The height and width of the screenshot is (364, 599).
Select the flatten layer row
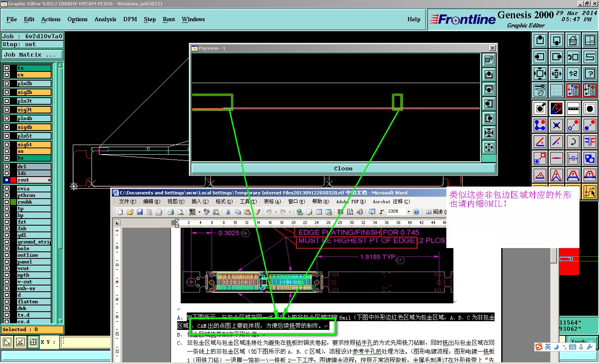(x=34, y=302)
